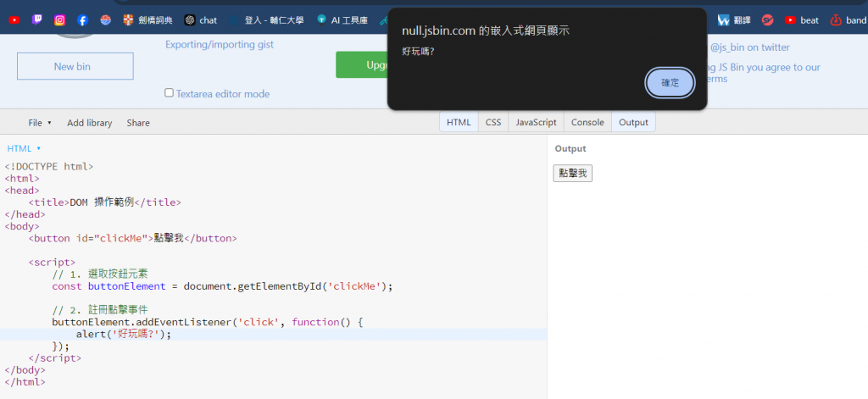Click the closing </html> tag line
The height and width of the screenshot is (399, 868).
tap(25, 382)
